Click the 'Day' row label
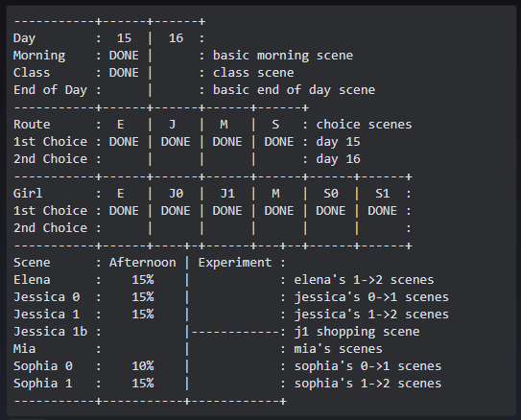This screenshot has width=521, height=420. (24, 38)
